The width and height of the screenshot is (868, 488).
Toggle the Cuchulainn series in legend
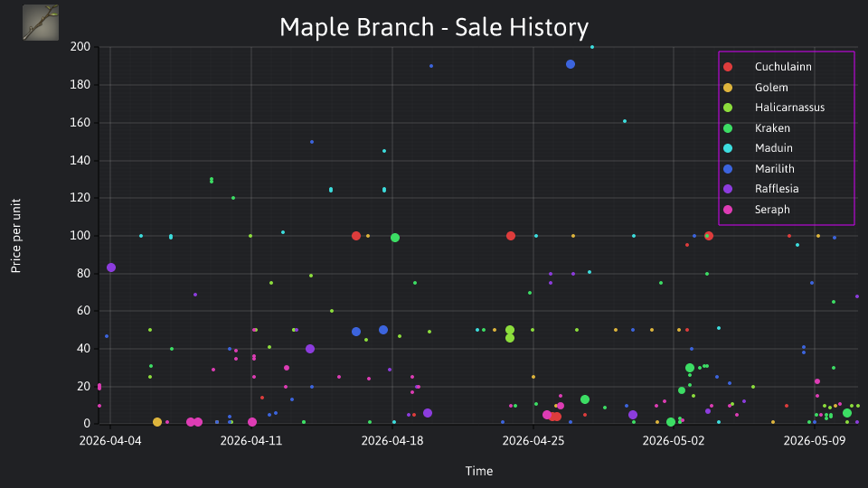tap(783, 67)
